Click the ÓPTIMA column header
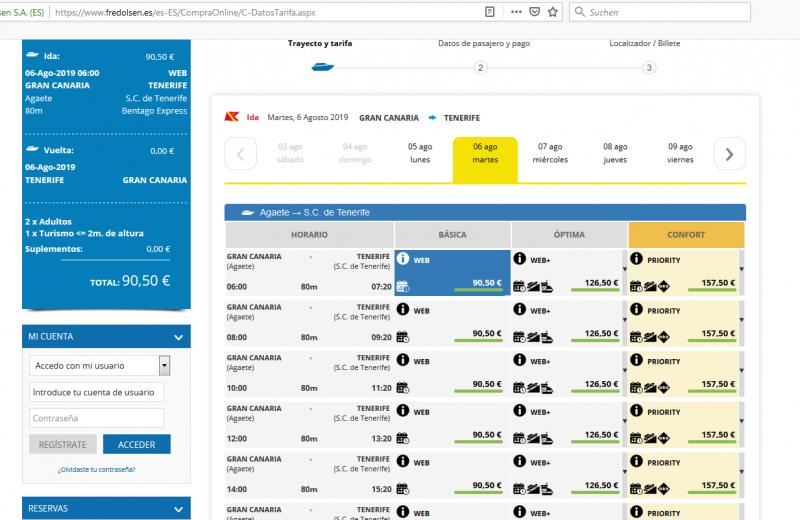Screen dimensions: 800x520 569,235
